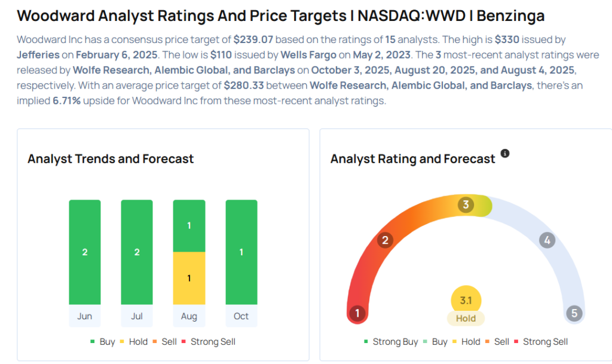Select the Oct month label
The height and width of the screenshot is (364, 612).
241,316
